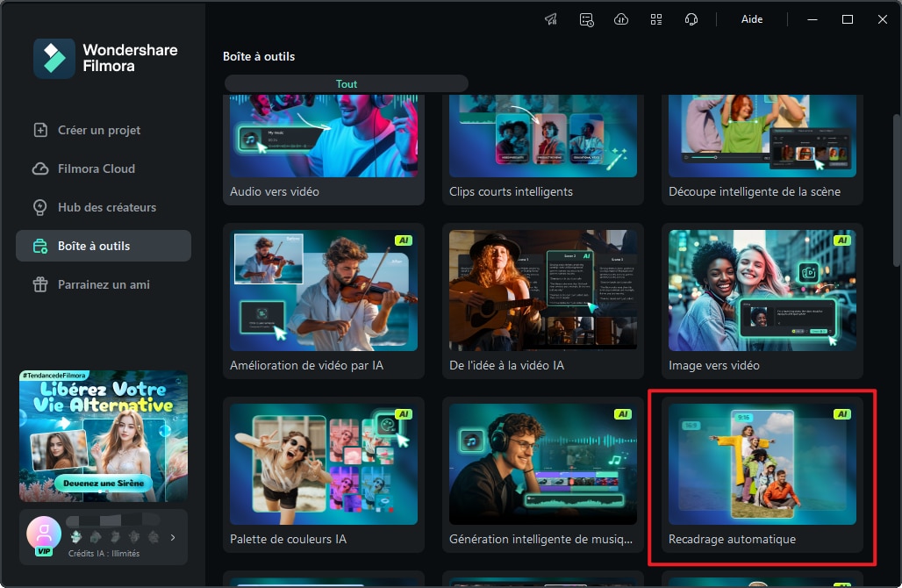Click the apps grid icon in title bar

(x=656, y=19)
